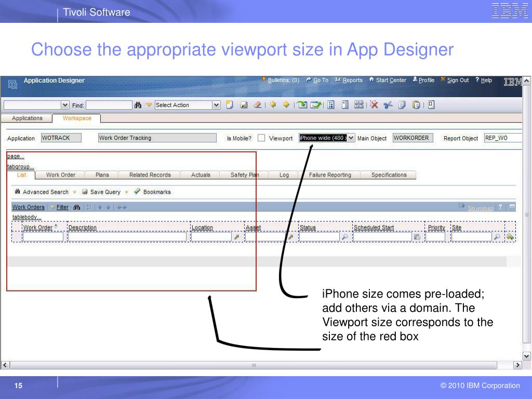Click the scissors Cut icon
Image resolution: width=532 pixels, height=399 pixels.
click(x=388, y=105)
